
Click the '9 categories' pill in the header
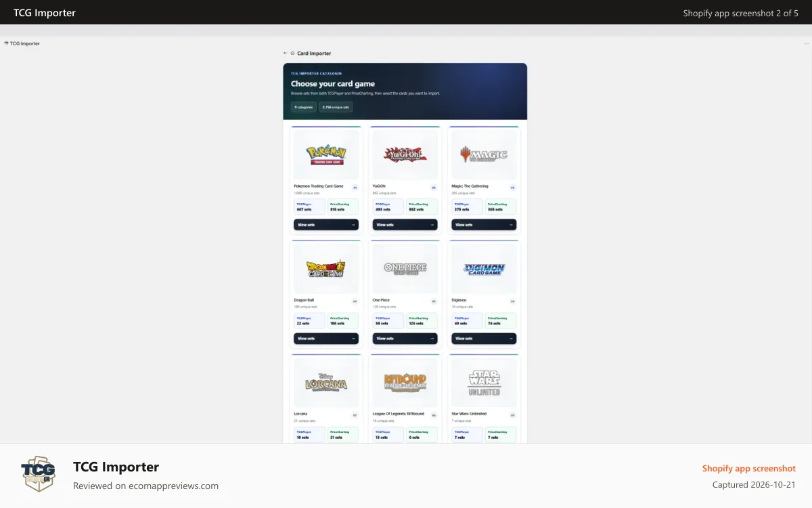304,107
